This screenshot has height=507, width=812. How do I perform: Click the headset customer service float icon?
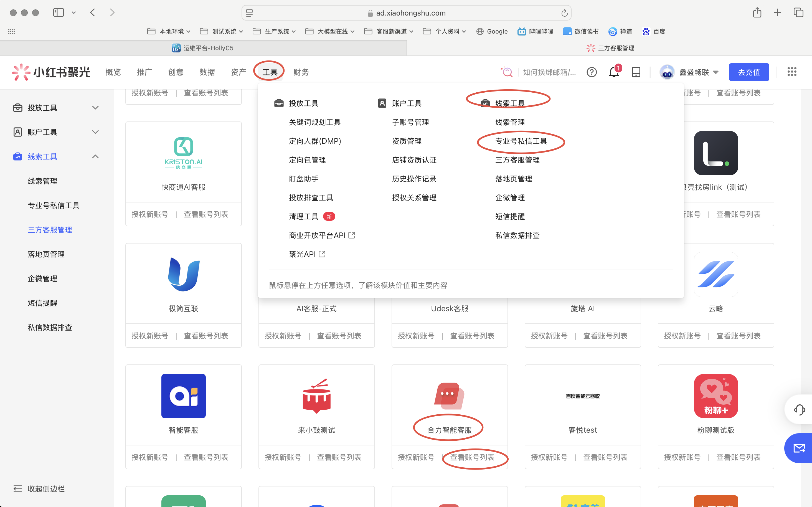tap(799, 409)
